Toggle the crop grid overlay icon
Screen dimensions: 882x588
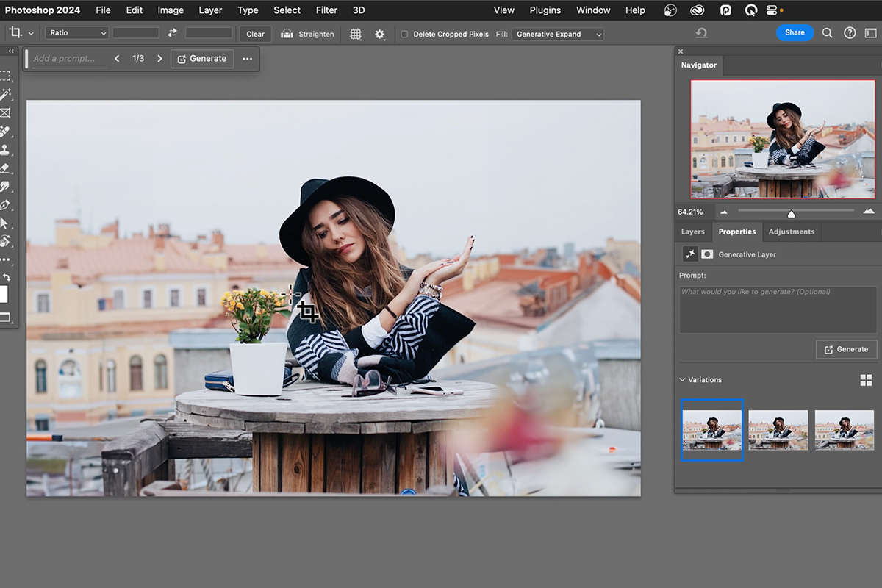tap(356, 34)
